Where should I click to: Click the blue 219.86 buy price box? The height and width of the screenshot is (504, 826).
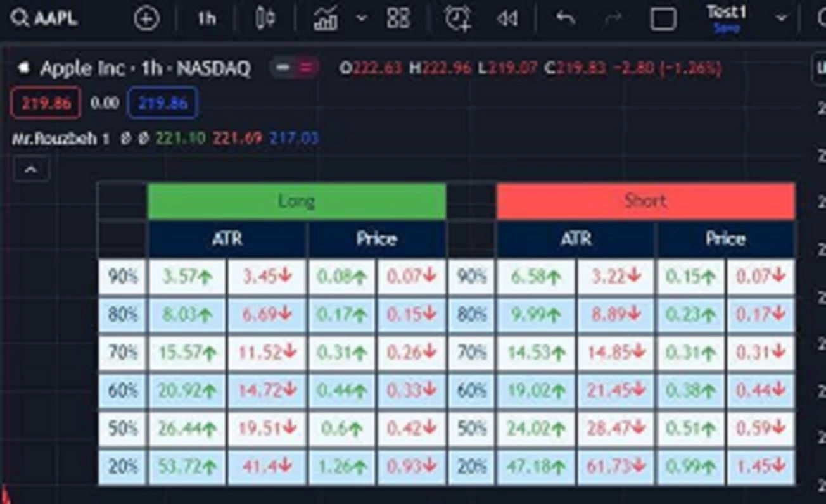[163, 103]
